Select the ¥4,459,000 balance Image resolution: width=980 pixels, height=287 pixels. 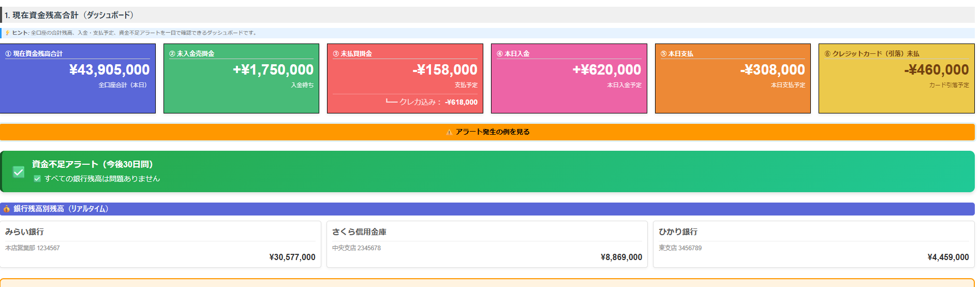(948, 257)
